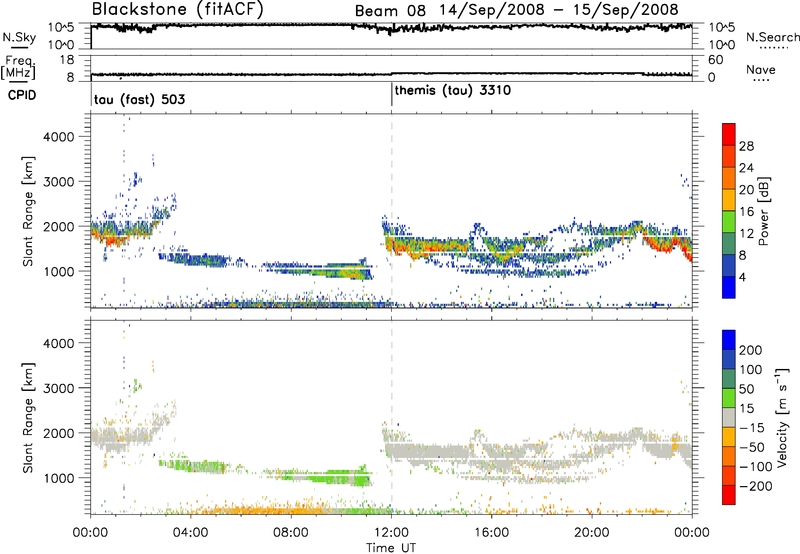Click the 'tau (fast) 503' CPID entry
The width and height of the screenshot is (800, 554).
[x=140, y=99]
